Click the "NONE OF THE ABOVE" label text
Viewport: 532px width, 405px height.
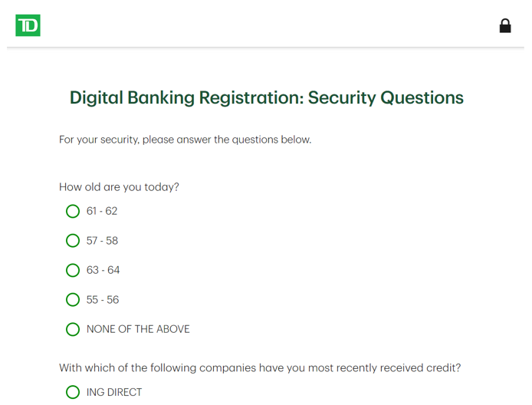pos(138,329)
